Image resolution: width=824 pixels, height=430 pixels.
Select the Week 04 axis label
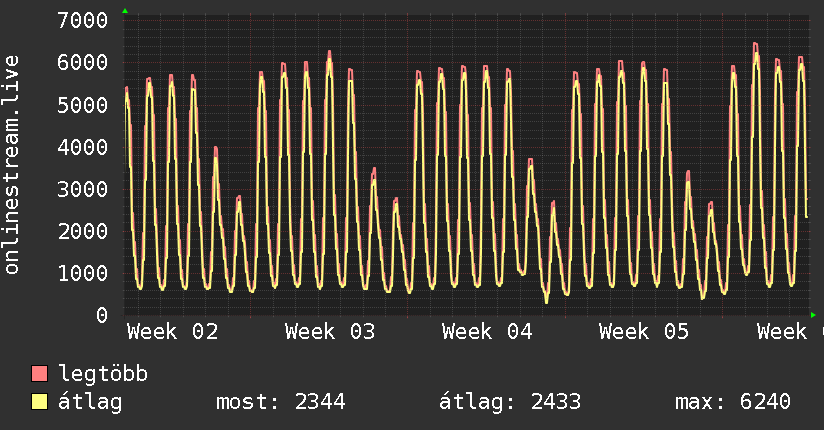coord(487,332)
